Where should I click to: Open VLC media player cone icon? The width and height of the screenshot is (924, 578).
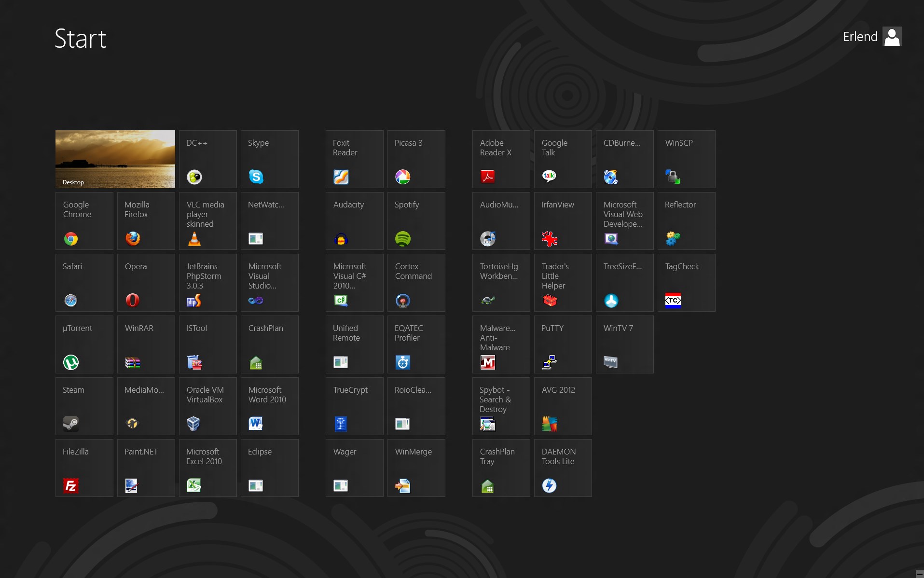(194, 239)
